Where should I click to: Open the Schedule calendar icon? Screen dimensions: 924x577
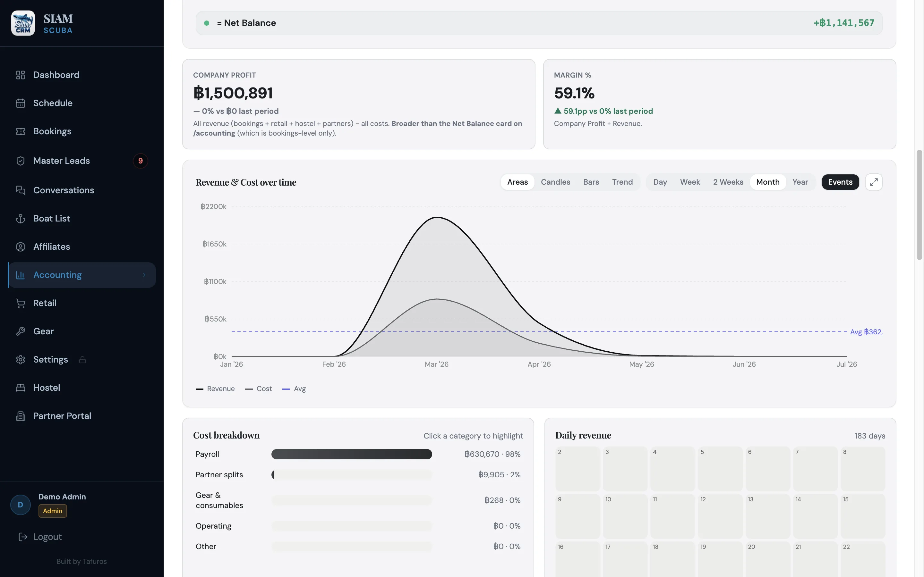21,103
